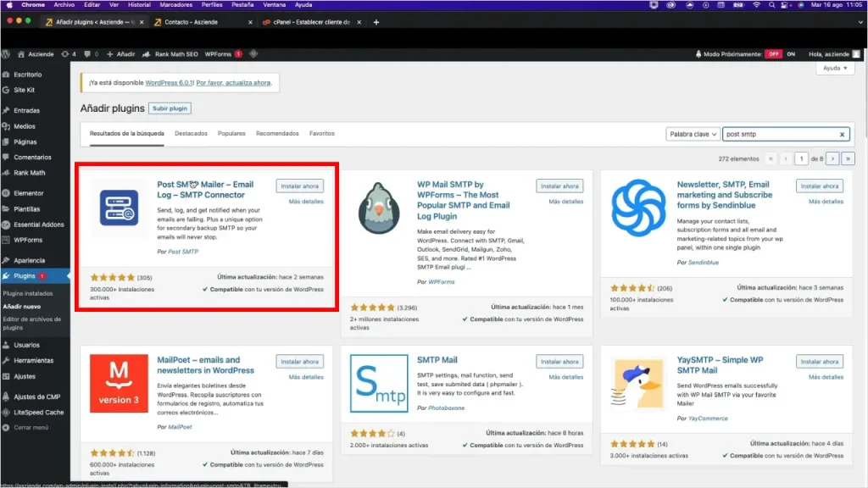This screenshot has width=868, height=488.
Task: Go to Entradas posts section
Action: click(x=26, y=111)
